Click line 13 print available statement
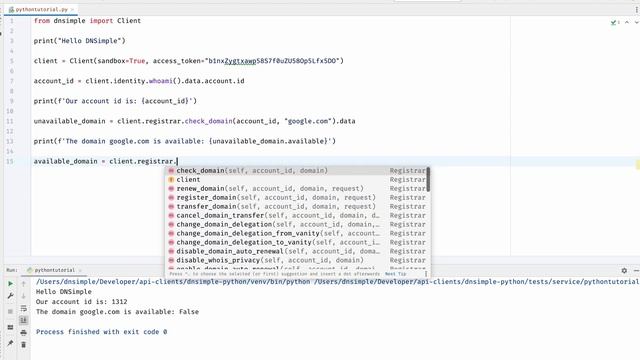The width and height of the screenshot is (640, 360). point(184,141)
